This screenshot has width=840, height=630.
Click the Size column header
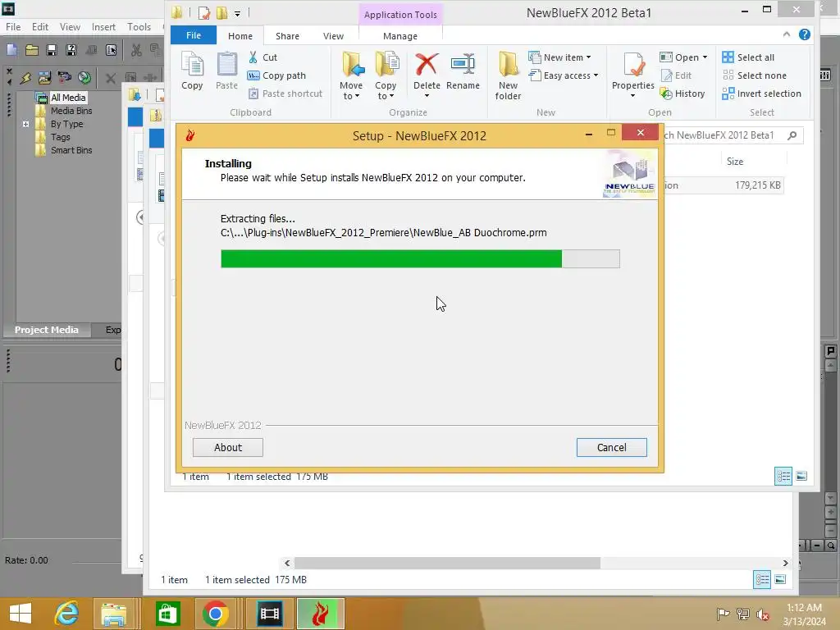(x=734, y=162)
